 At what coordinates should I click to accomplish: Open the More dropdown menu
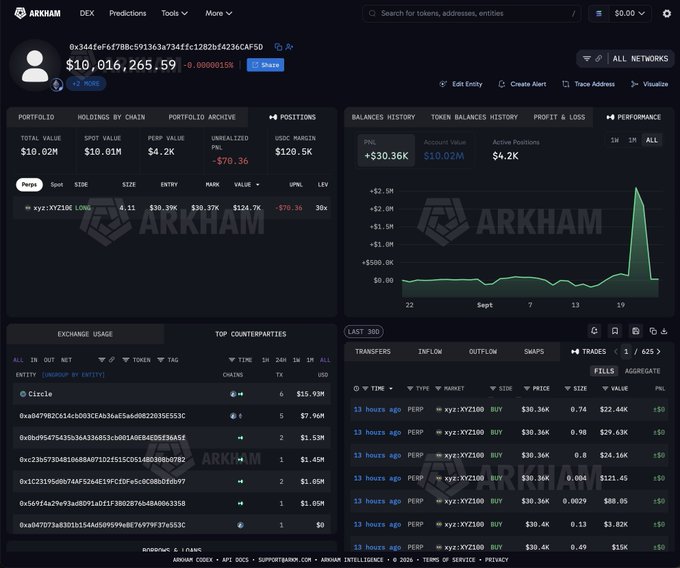click(219, 13)
